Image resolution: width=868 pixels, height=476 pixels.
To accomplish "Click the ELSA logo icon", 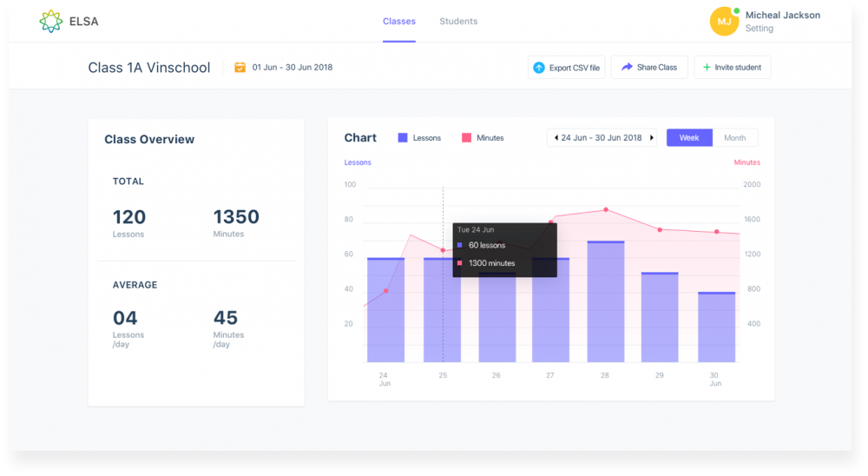I will pyautogui.click(x=51, y=22).
